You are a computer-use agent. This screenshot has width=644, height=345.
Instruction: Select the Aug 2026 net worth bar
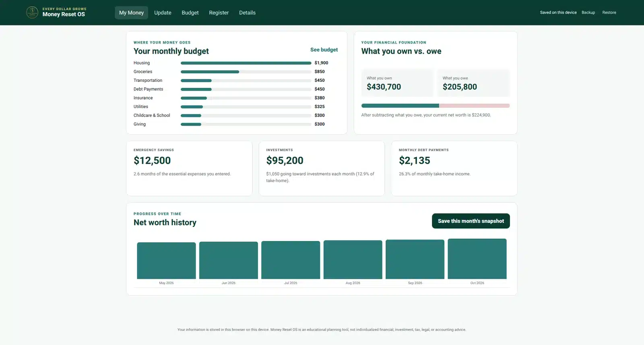(353, 260)
